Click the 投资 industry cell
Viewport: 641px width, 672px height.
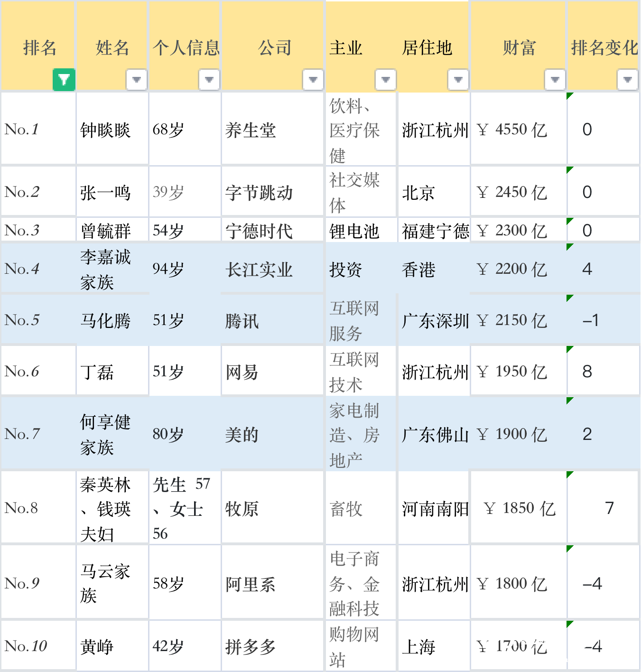(x=361, y=269)
